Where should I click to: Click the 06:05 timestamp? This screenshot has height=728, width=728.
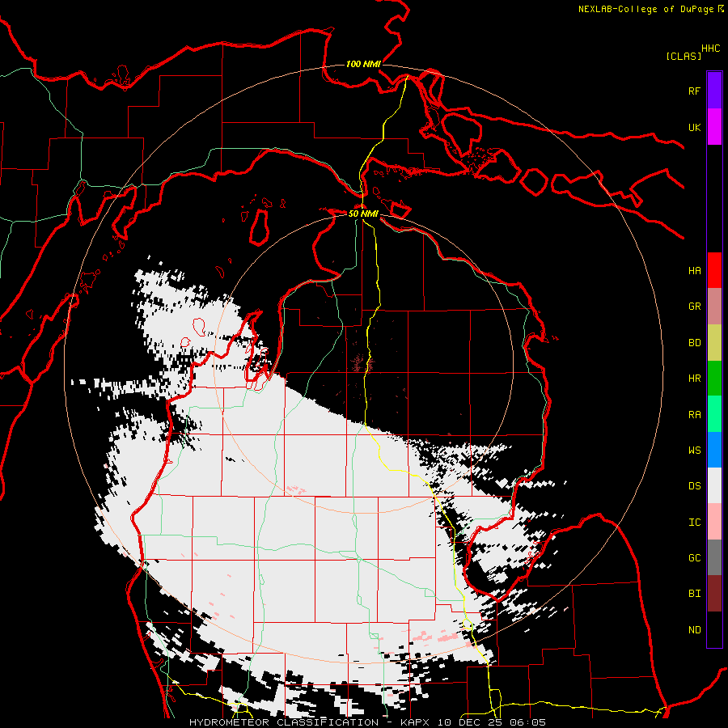click(527, 722)
